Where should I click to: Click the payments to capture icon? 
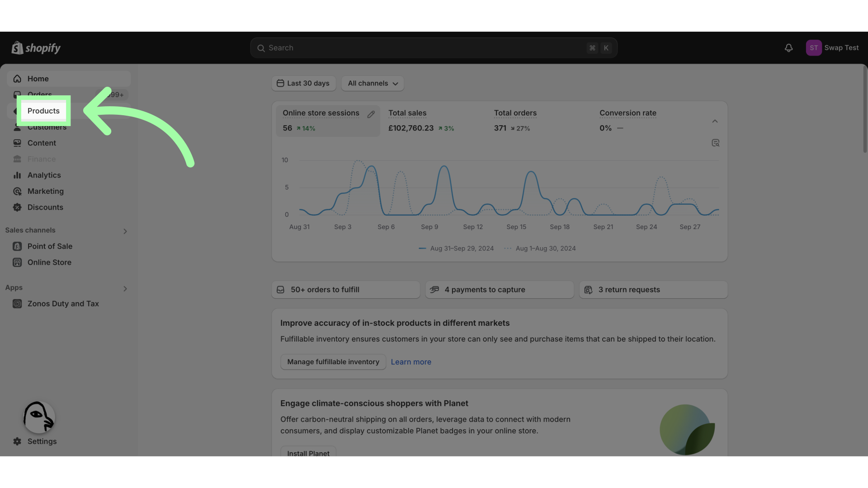[434, 290]
